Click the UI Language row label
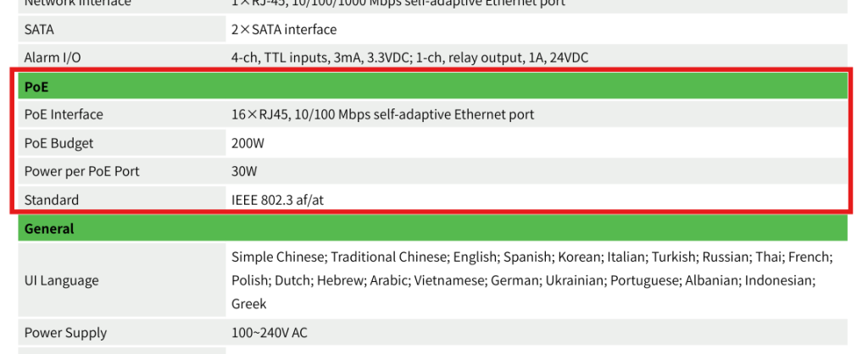 click(x=61, y=280)
